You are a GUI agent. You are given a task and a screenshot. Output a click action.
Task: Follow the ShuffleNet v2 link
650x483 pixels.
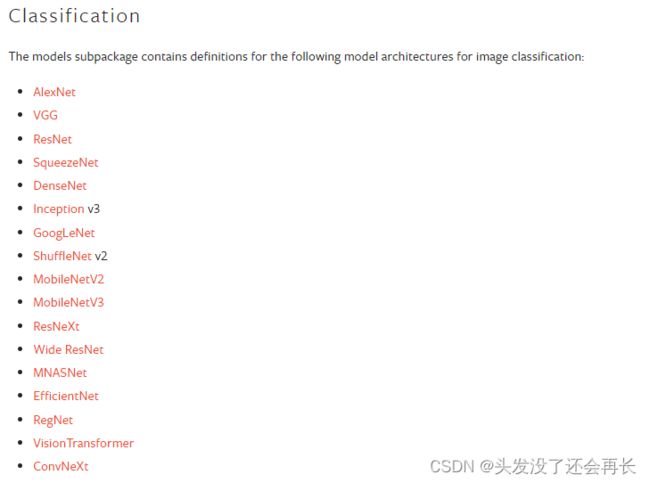[62, 256]
